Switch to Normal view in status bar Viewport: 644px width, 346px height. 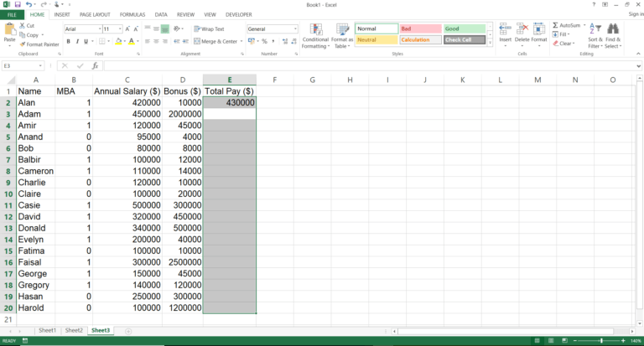[537, 341]
